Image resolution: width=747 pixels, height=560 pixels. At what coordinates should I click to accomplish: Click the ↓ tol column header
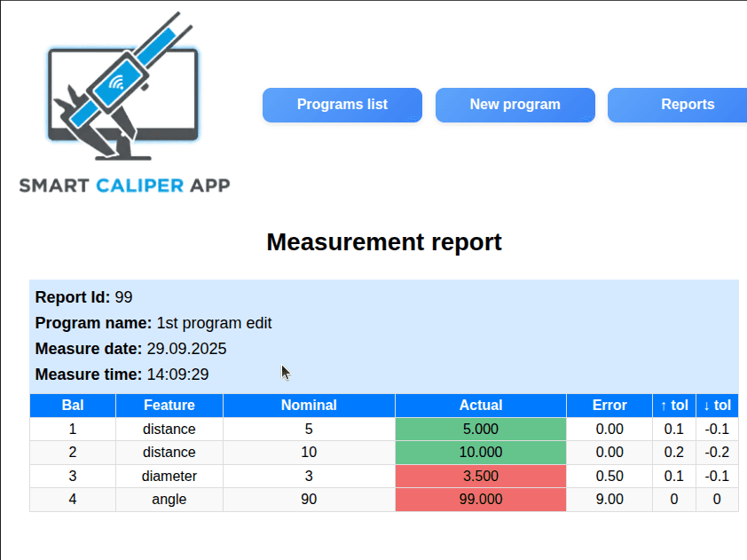(717, 406)
